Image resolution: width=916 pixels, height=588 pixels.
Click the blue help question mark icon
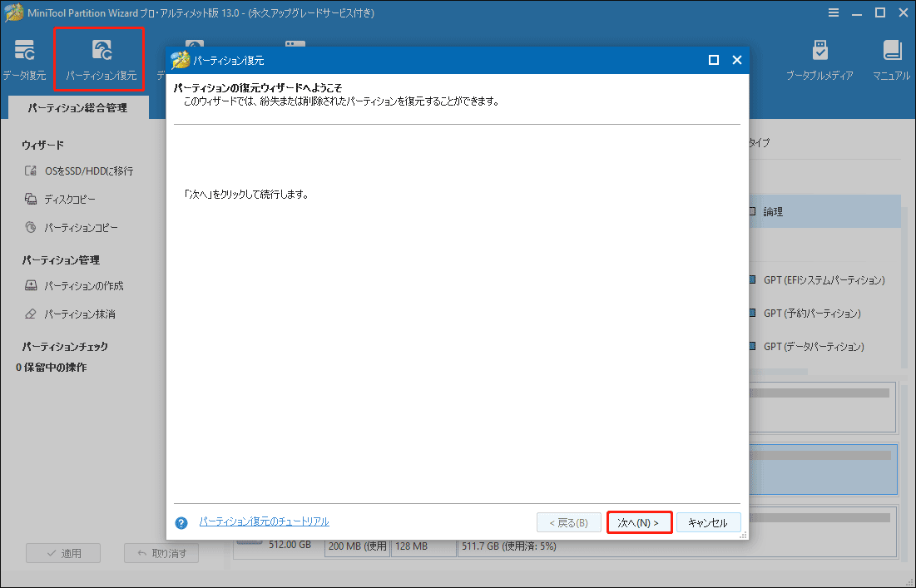[181, 522]
